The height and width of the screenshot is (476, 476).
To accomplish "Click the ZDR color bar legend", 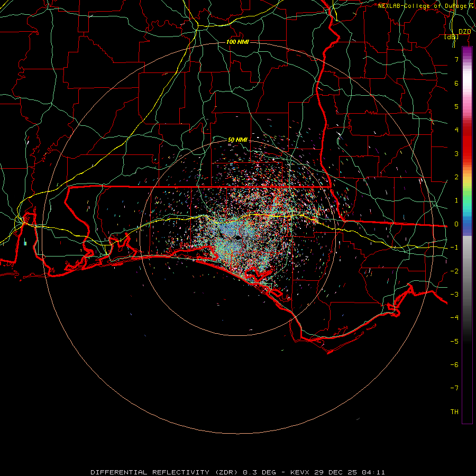I will tap(467, 235).
